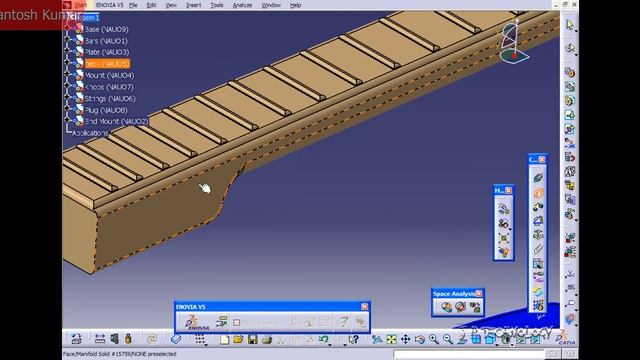Open the Window menu
This screenshot has width=640, height=360.
[x=271, y=5]
